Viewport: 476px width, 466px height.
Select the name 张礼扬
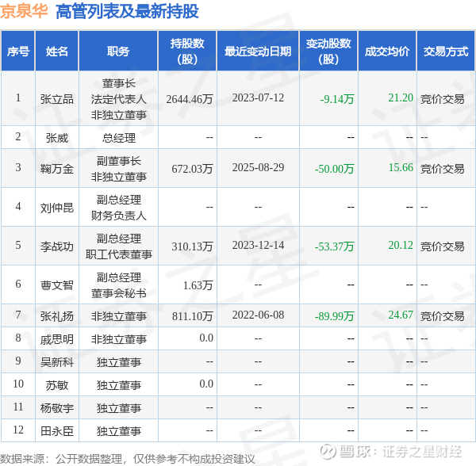pos(57,316)
